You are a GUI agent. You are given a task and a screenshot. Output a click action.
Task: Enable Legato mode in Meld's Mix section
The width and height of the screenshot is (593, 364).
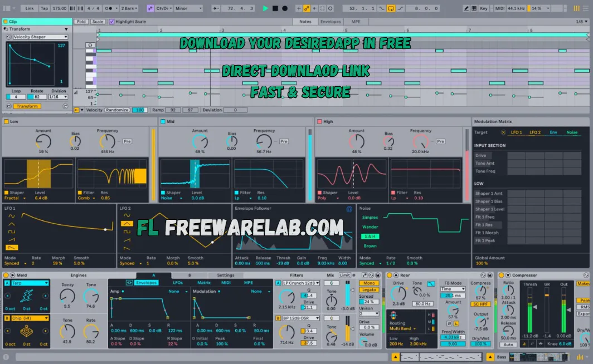pos(368,289)
